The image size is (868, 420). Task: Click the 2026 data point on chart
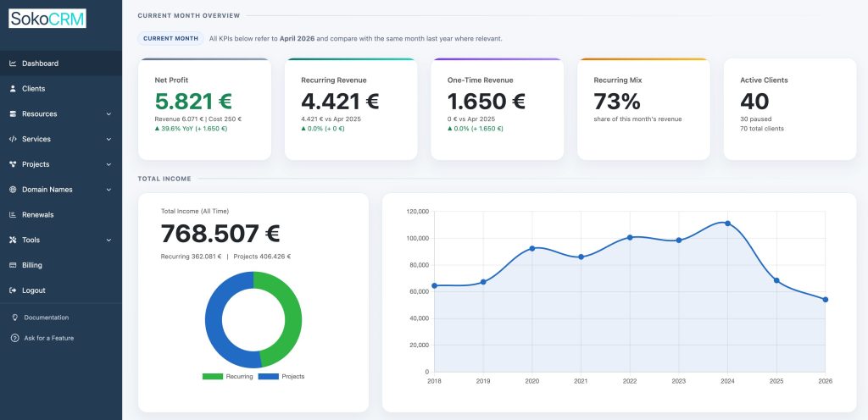826,300
